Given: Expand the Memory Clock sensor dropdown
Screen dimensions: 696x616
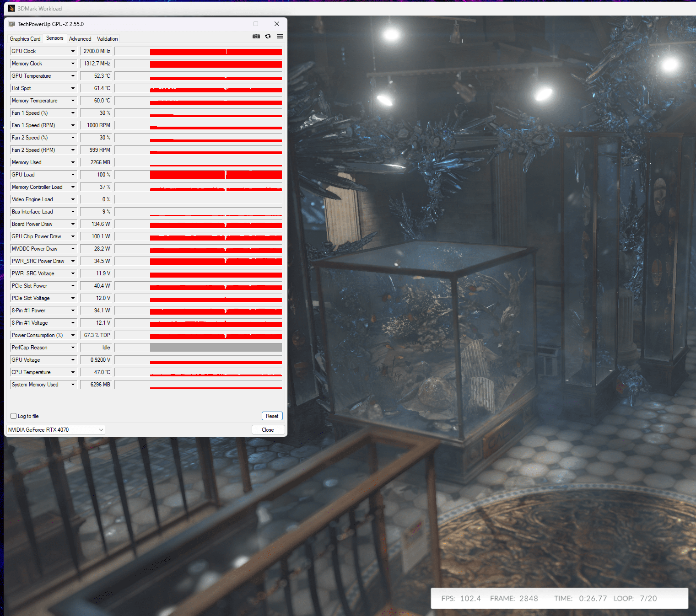Looking at the screenshot, I should coord(73,64).
